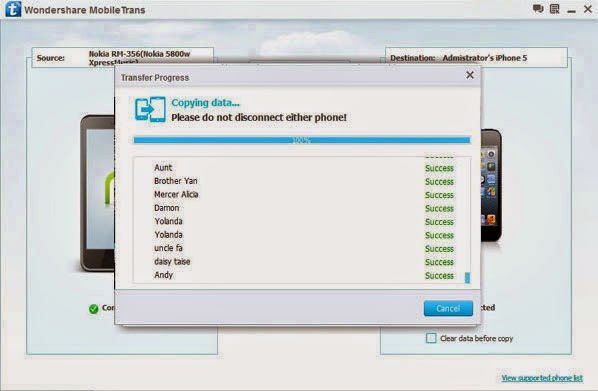Close the MobileTrans main window
The width and height of the screenshot is (598, 391).
coord(588,9)
